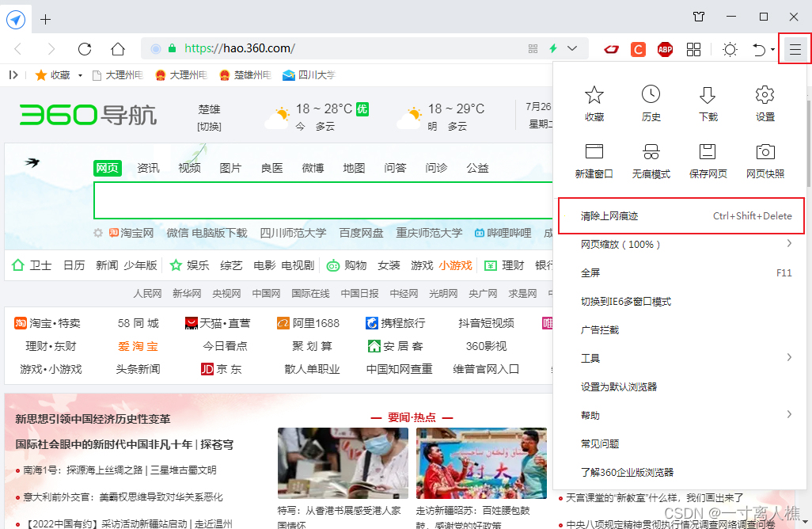Toggle the sun brightness mode icon

(x=730, y=49)
